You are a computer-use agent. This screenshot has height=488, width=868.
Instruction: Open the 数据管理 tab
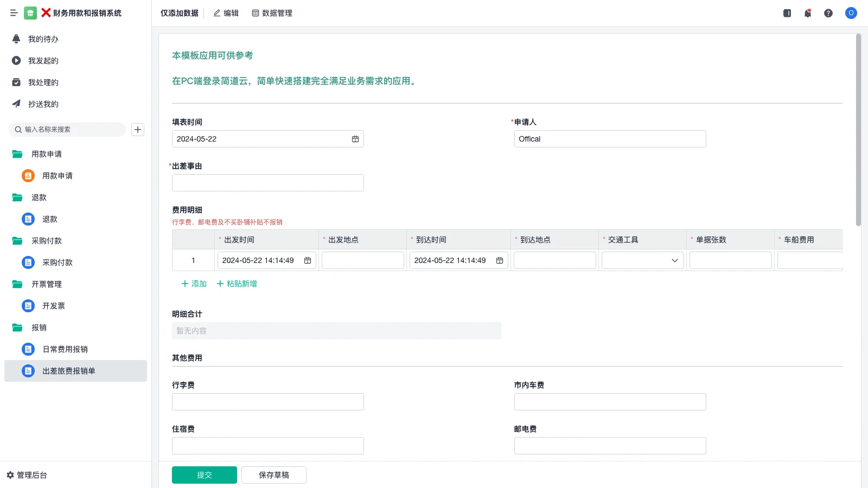[272, 13]
